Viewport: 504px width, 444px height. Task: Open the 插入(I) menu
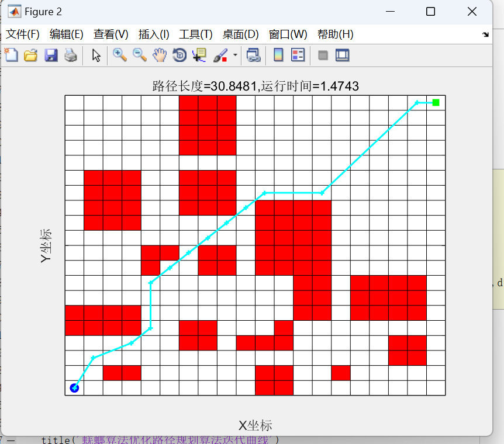click(154, 34)
